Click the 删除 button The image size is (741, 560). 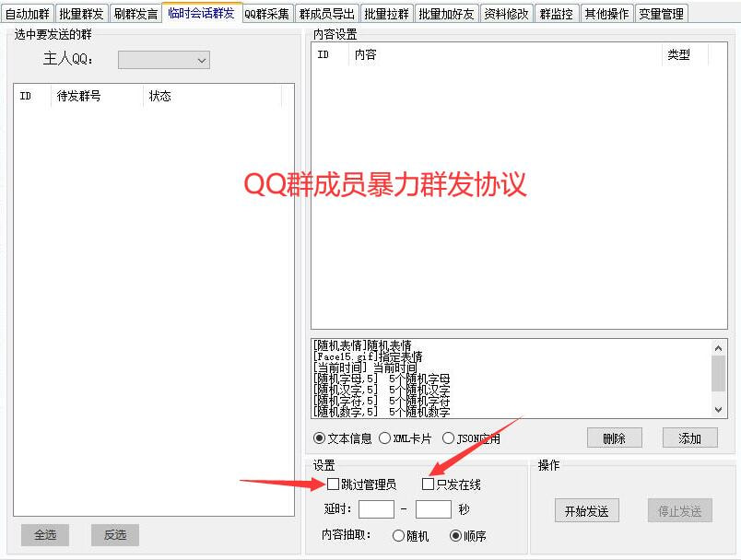[x=615, y=438]
